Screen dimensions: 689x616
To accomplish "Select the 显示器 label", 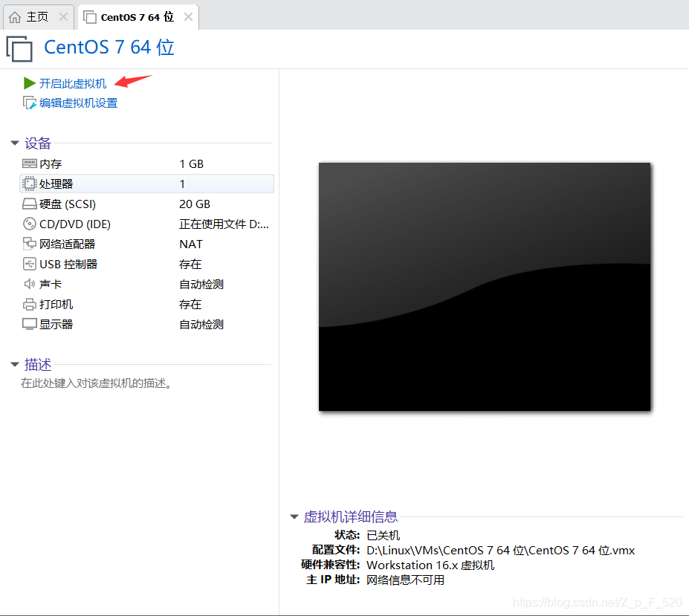I will 56,324.
